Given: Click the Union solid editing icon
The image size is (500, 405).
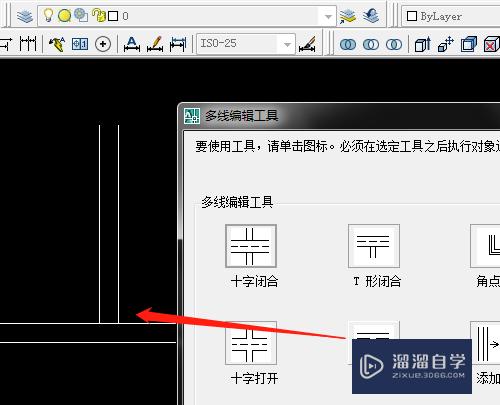Looking at the screenshot, I should pyautogui.click(x=348, y=44).
